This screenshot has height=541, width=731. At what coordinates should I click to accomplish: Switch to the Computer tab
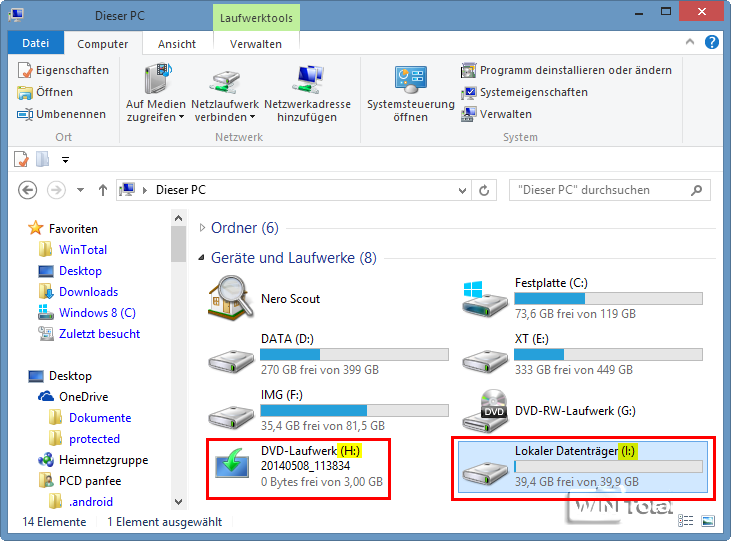103,44
